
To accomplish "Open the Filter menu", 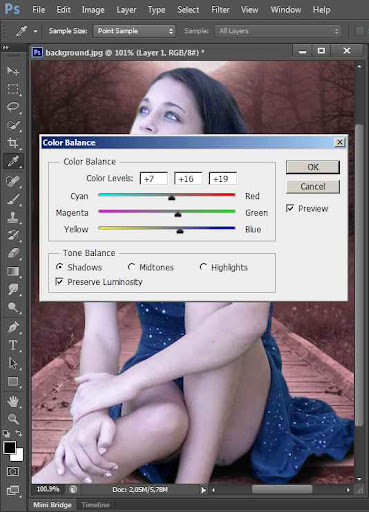I will pyautogui.click(x=220, y=10).
